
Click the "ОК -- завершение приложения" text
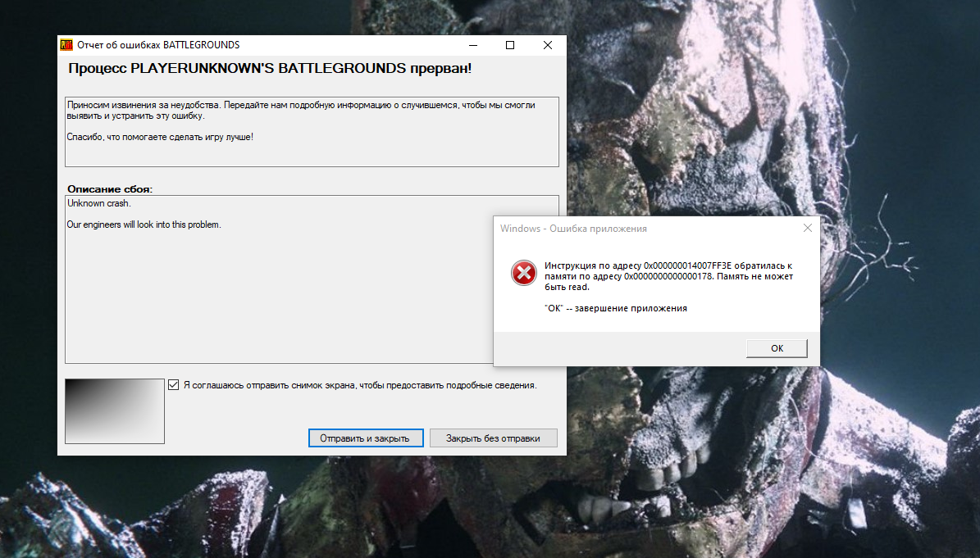pos(616,308)
